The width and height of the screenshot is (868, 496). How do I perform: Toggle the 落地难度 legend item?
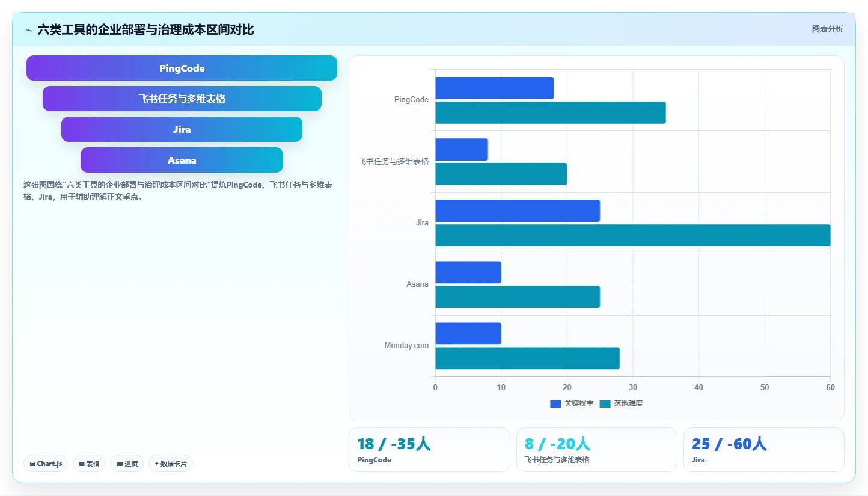pos(621,403)
